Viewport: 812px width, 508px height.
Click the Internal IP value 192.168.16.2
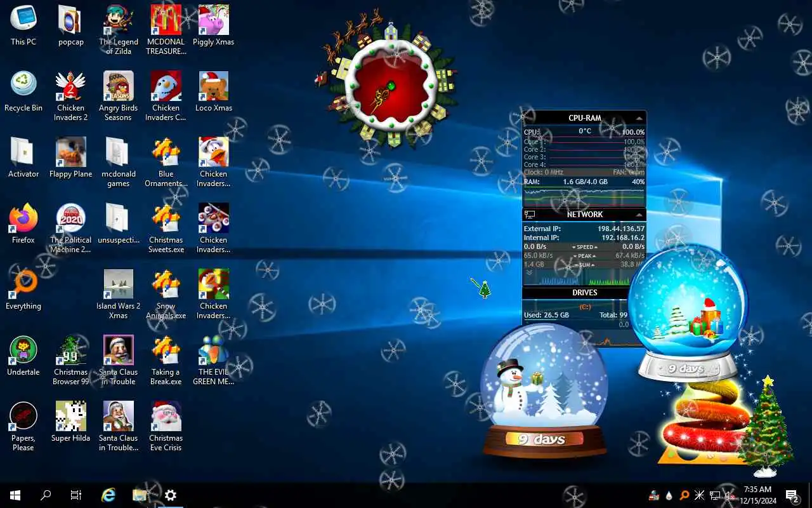point(623,237)
